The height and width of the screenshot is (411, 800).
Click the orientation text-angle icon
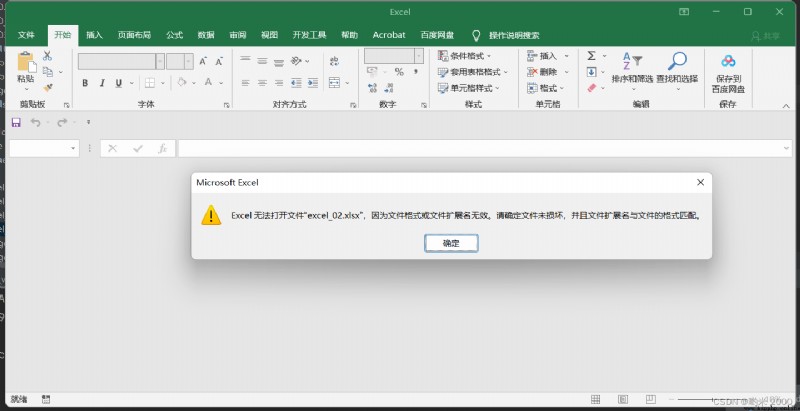pos(296,61)
